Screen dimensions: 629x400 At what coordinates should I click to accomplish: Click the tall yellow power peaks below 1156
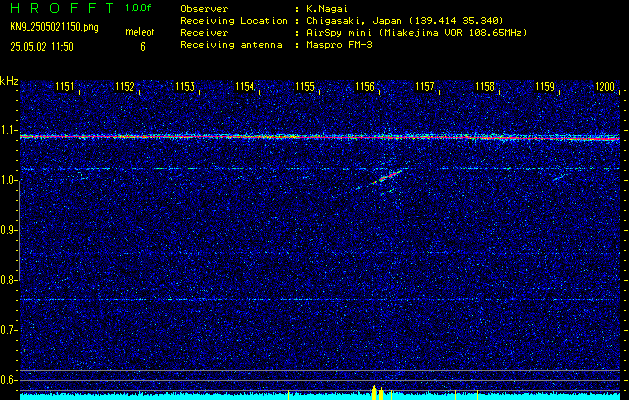click(x=377, y=392)
